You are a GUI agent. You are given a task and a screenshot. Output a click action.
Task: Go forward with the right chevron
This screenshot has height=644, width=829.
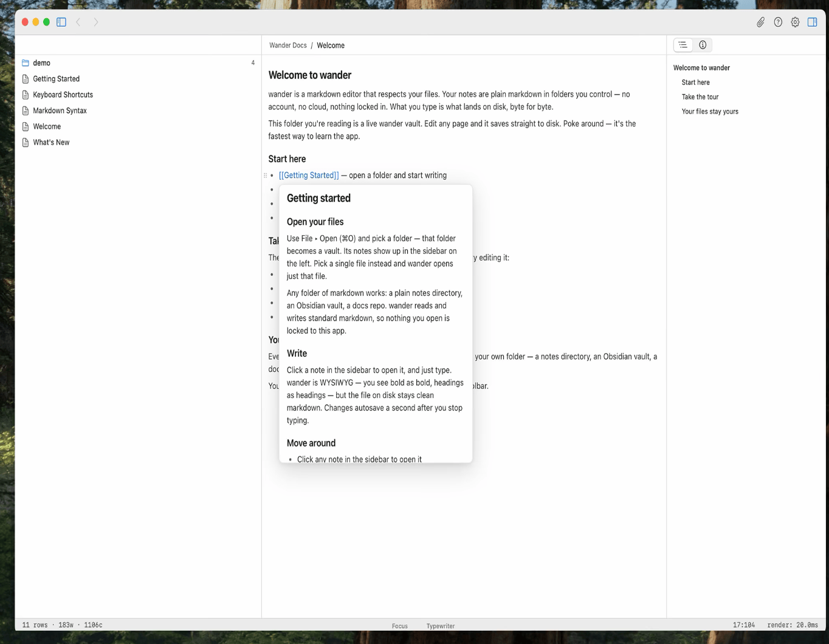(x=96, y=22)
